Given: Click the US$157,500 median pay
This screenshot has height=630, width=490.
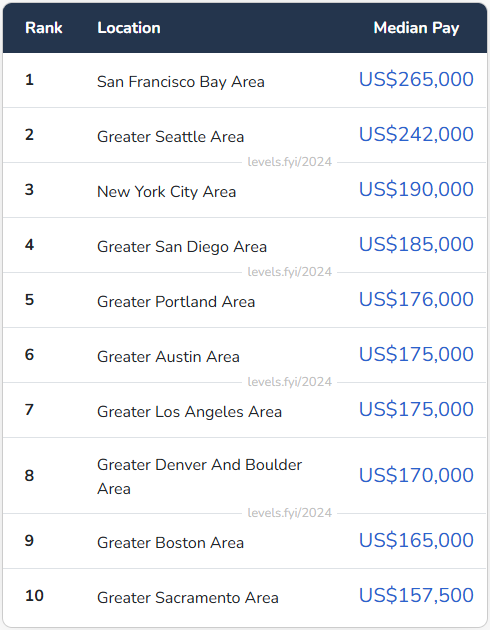Looking at the screenshot, I should 416,596.
